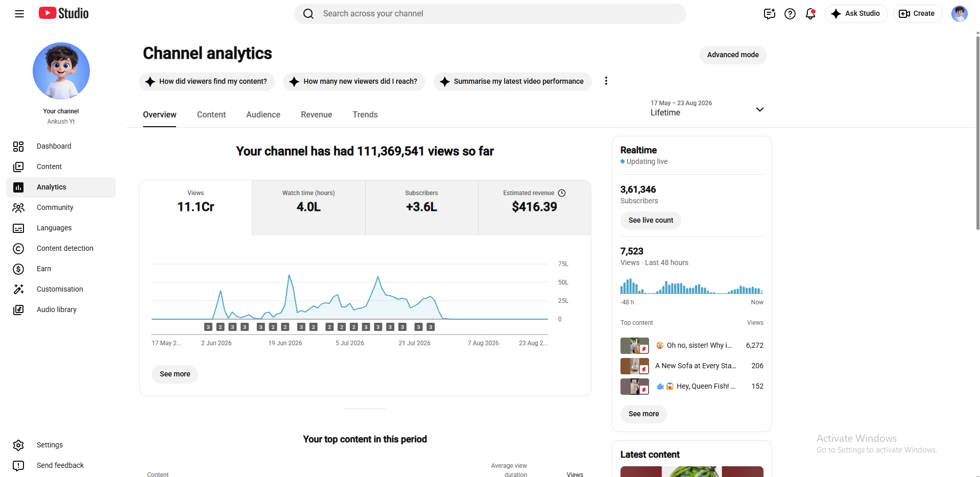Viewport: 980px width, 477px height.
Task: Click the channel search field
Action: tap(490, 14)
